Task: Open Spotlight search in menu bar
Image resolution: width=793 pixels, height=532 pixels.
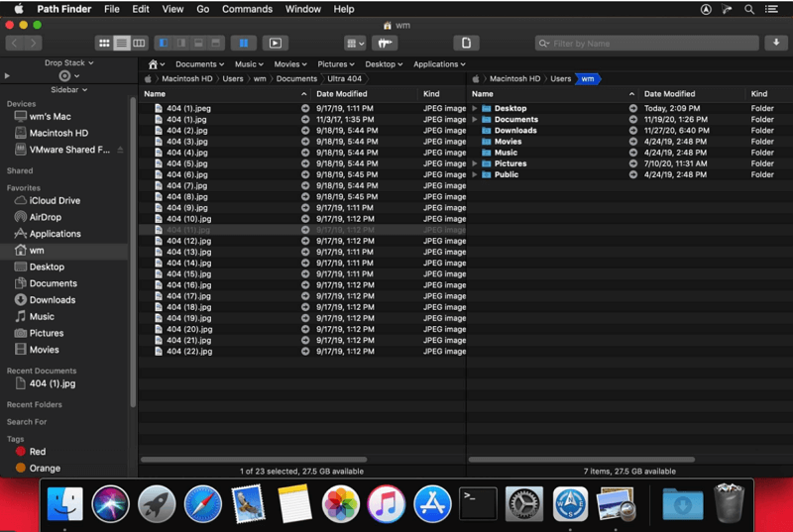Action: 749,9
